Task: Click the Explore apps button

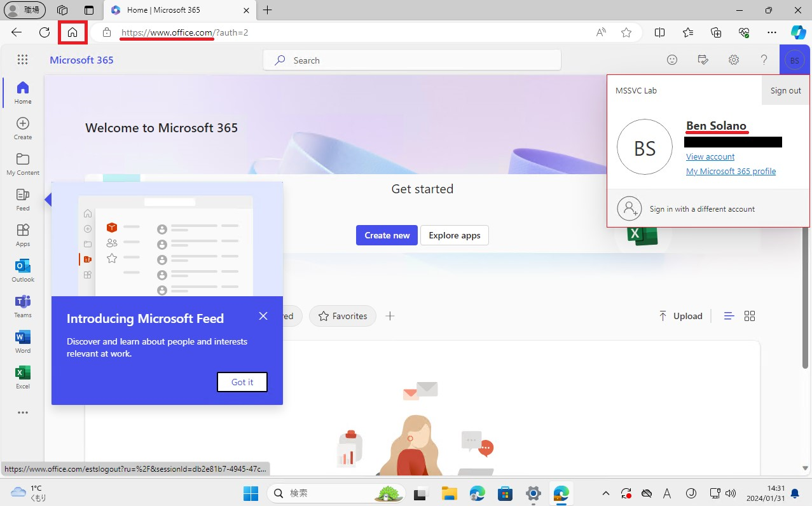Action: tap(455, 235)
